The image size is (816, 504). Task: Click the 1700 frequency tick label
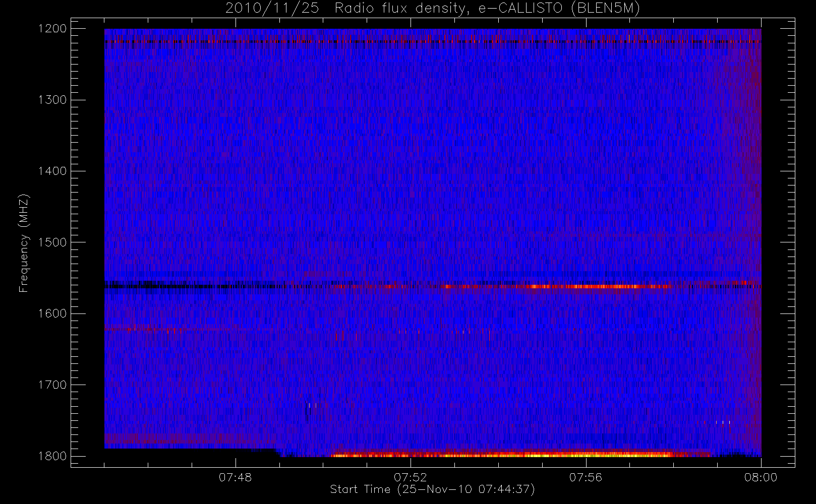pos(52,385)
